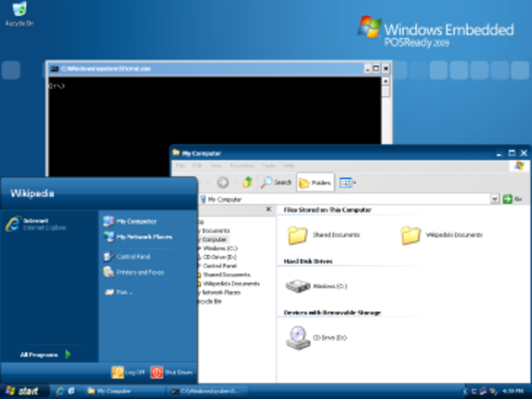Open the Recycle Bin desktop icon
This screenshot has height=399, width=532.
coord(20,14)
